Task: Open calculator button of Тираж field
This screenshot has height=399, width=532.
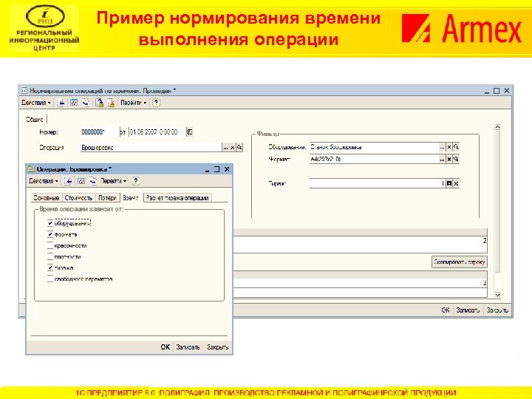Action: (449, 183)
